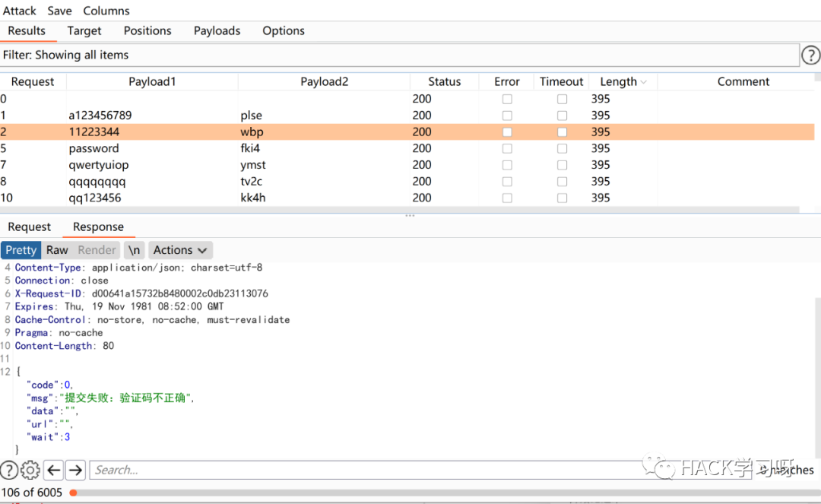Sort by Length column arrow
The width and height of the screenshot is (821, 504).
click(x=644, y=82)
